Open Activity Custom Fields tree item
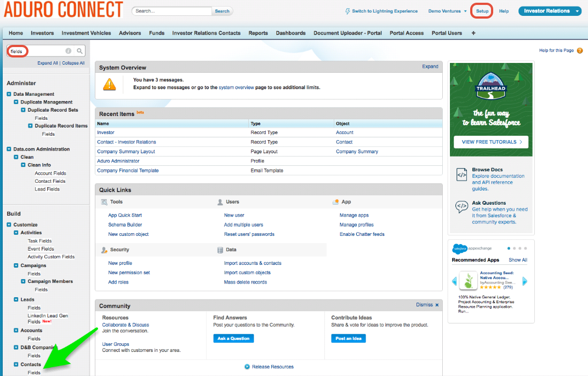 [x=51, y=257]
